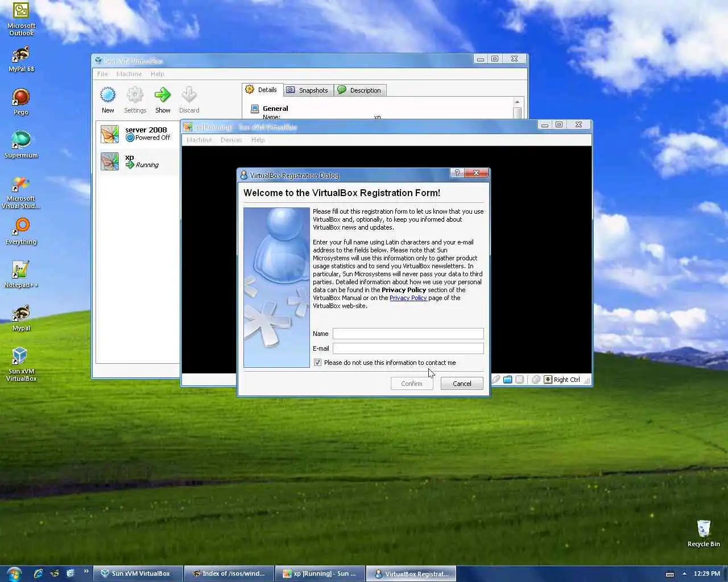
Task: Click the grayed display square icon in the xp VM status bar
Action: point(520,380)
